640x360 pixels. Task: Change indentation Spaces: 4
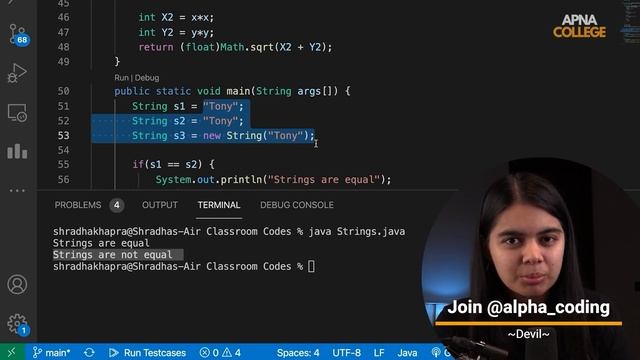(x=298, y=352)
